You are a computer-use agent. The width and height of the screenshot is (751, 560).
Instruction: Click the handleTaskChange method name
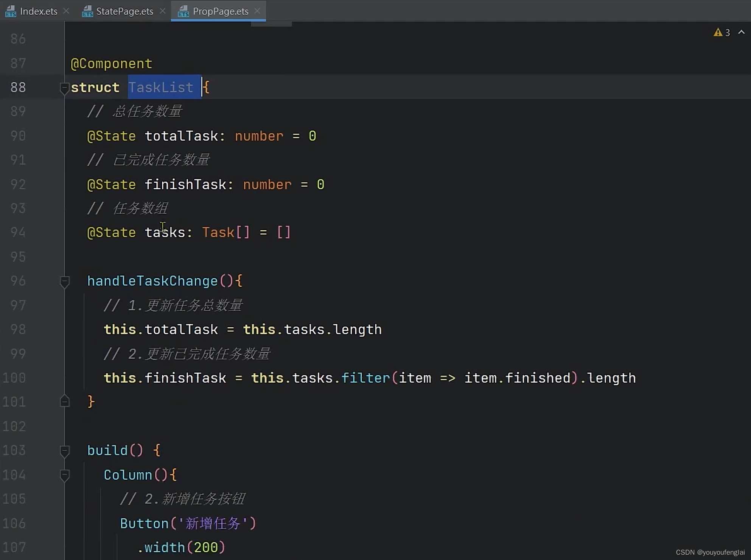click(x=152, y=281)
